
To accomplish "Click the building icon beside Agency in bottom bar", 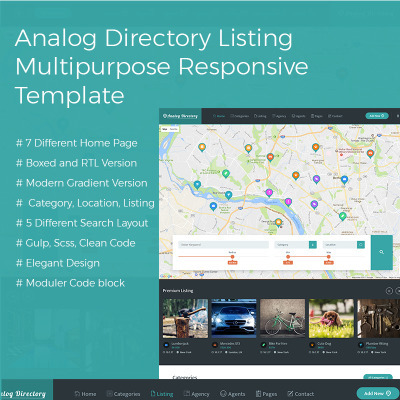I will (x=187, y=393).
